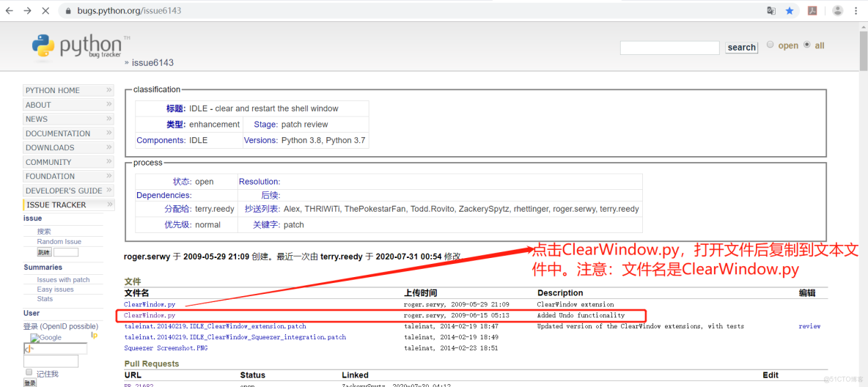This screenshot has height=387, width=868.
Task: Select 'ClearWindow extension' description text
Action: (575, 304)
